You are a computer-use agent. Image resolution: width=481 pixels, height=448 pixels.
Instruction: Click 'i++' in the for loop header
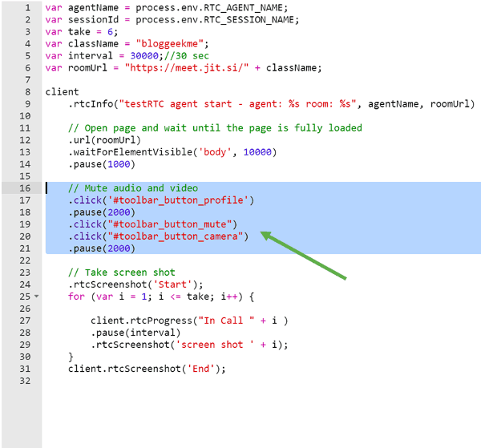pos(228,297)
